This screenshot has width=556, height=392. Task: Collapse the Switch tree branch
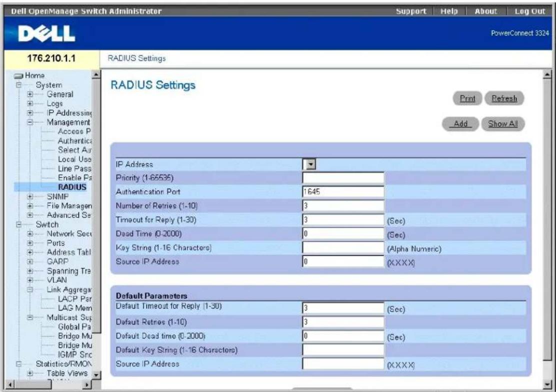pos(19,224)
